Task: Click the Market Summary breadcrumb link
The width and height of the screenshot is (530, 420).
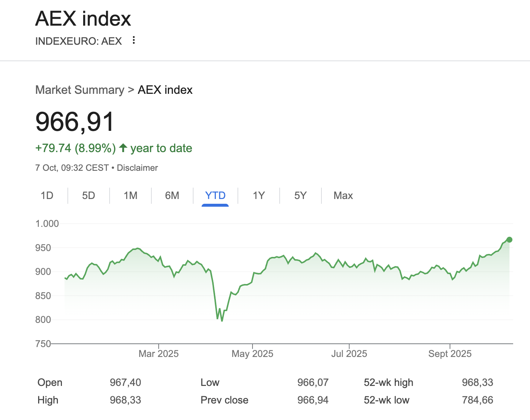Action: click(x=80, y=90)
